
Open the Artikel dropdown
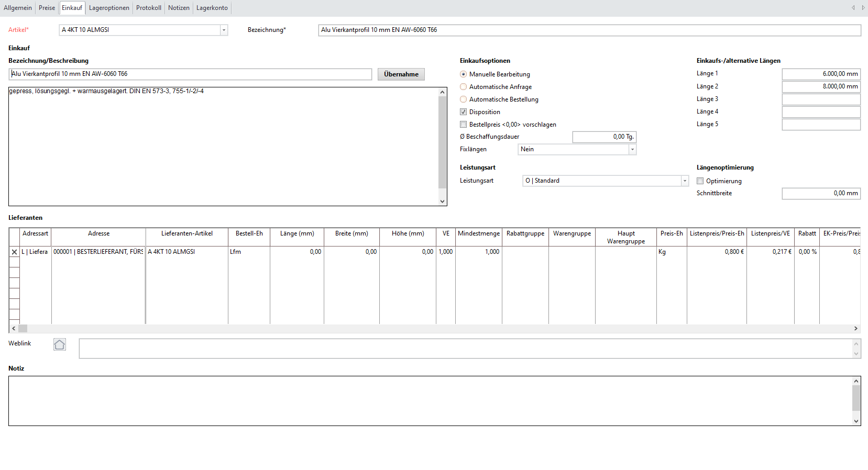(x=224, y=30)
